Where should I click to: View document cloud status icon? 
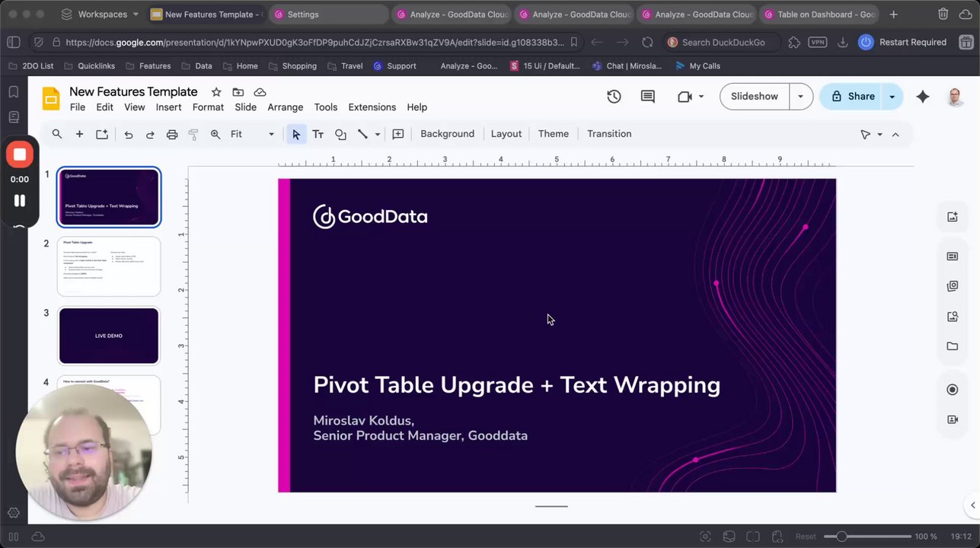coord(260,92)
